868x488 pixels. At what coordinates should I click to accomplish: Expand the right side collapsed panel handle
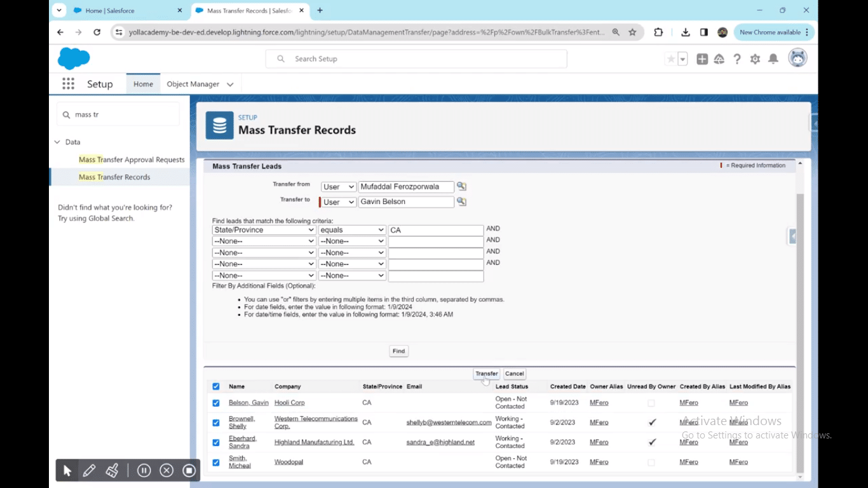coord(792,236)
